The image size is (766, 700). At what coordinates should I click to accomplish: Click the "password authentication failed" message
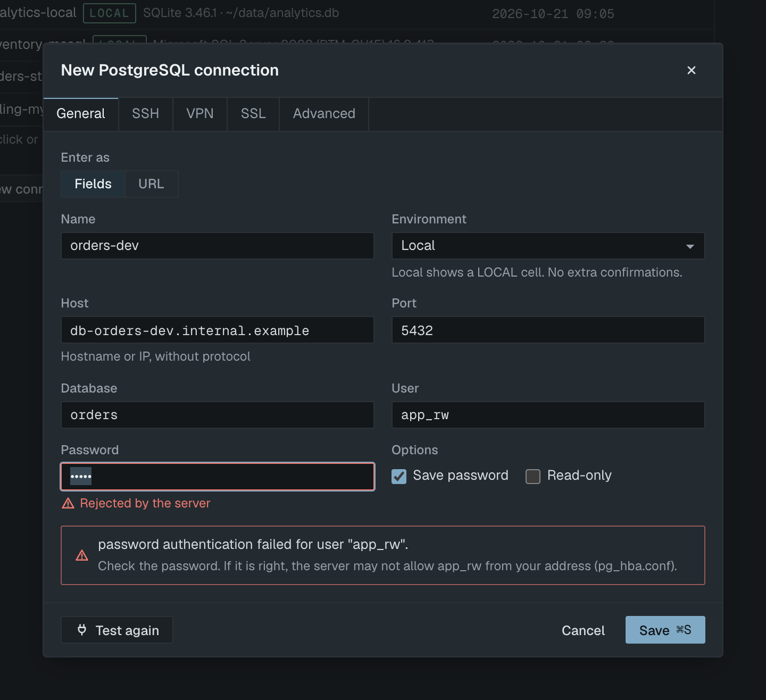coord(253,545)
